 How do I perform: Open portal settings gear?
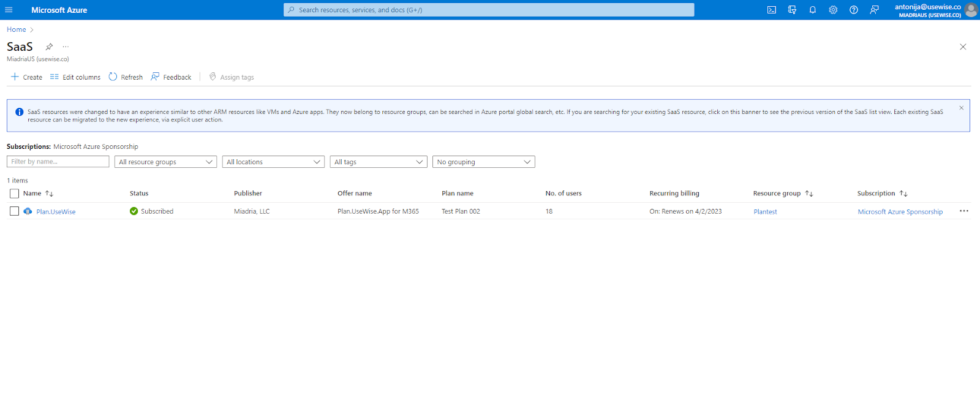click(833, 10)
